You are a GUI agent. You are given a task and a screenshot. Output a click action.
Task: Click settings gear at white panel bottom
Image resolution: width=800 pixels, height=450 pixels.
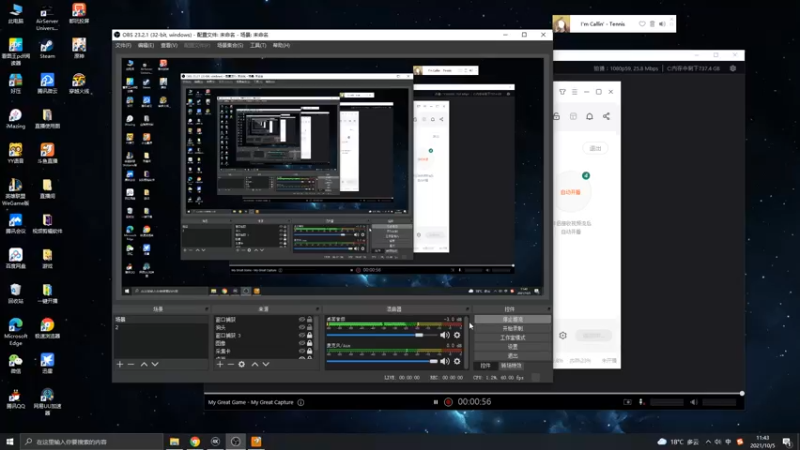click(x=563, y=336)
